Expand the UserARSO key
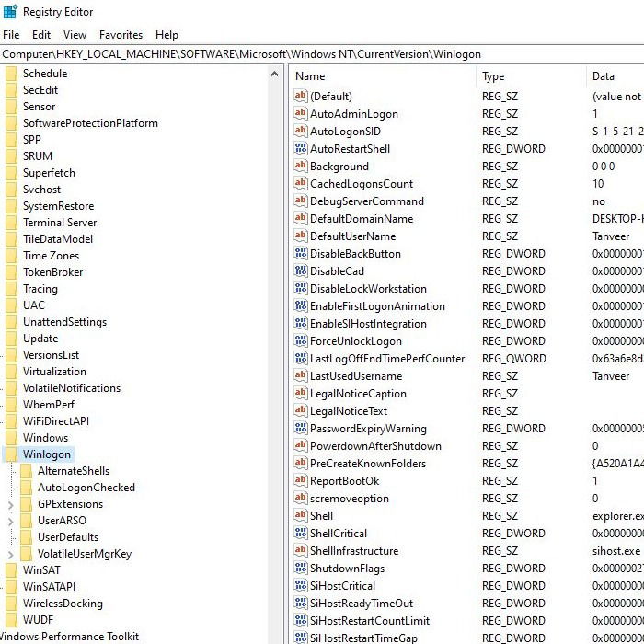Viewport: 644px width, 644px height. click(11, 521)
